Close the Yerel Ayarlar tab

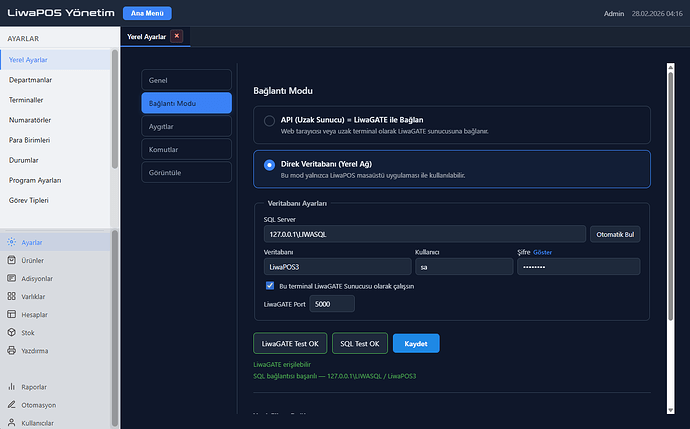(177, 36)
